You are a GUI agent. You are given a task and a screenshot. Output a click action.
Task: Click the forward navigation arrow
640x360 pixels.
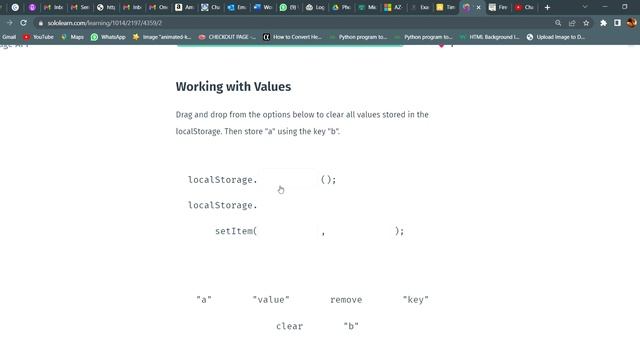coord(9,23)
